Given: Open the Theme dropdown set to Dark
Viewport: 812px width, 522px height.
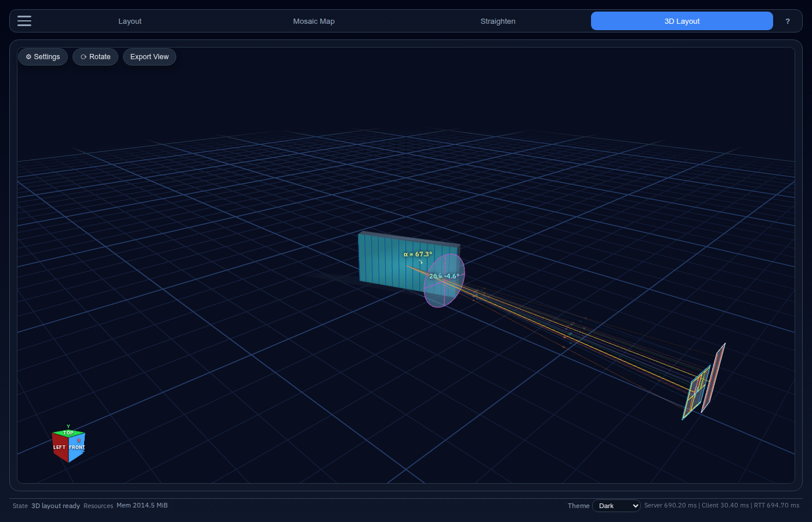Looking at the screenshot, I should point(617,506).
